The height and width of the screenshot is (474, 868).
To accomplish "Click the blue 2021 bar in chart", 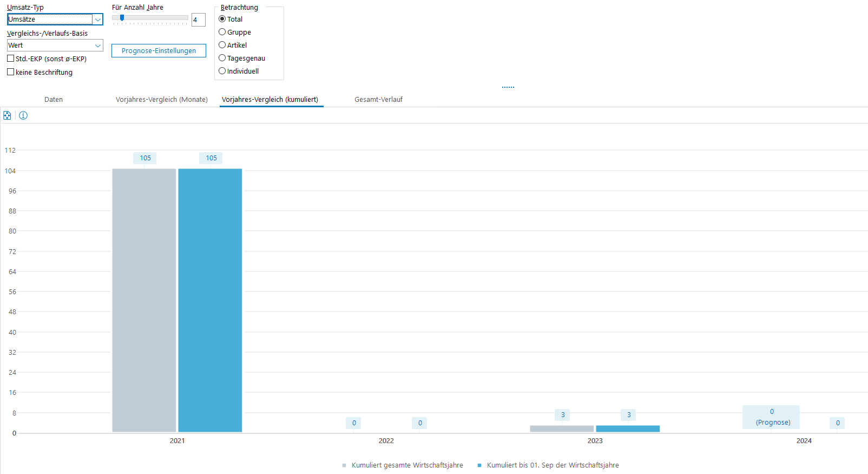I will click(210, 300).
